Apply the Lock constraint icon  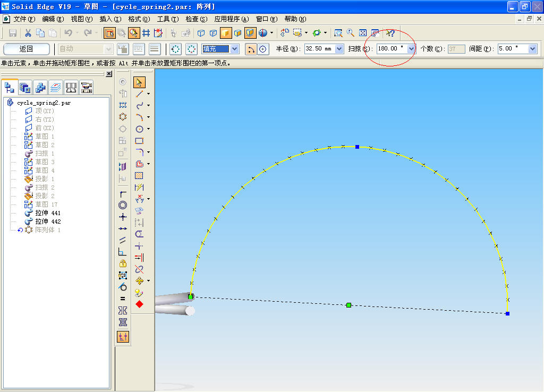(123, 263)
